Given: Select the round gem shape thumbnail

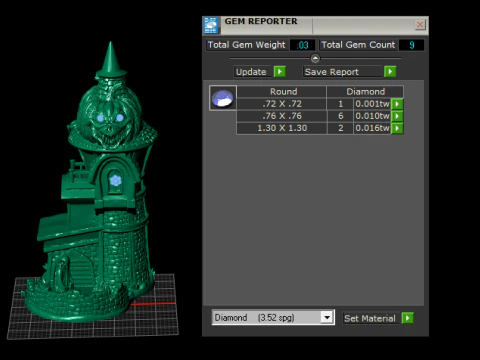Looking at the screenshot, I should [223, 98].
